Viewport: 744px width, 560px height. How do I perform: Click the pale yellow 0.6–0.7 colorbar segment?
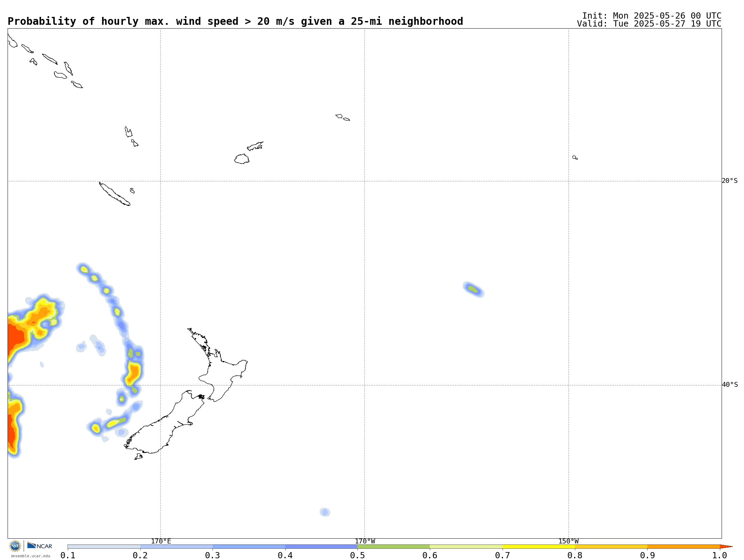click(466, 547)
